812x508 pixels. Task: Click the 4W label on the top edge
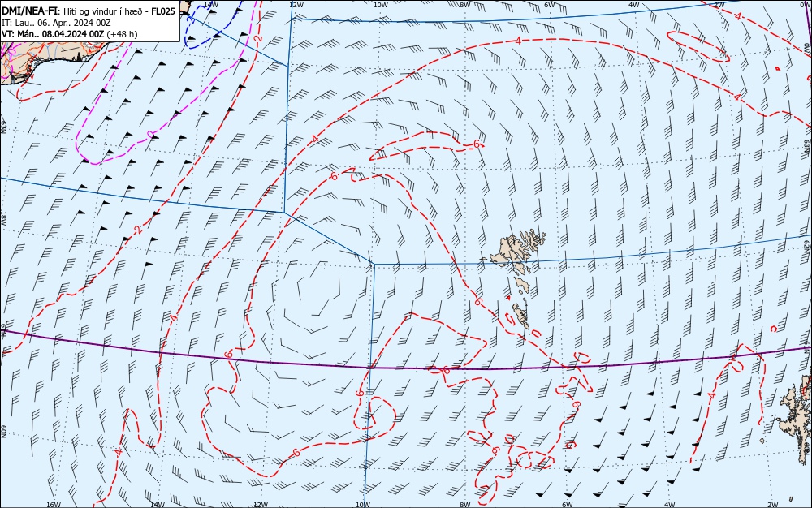tap(634, 4)
